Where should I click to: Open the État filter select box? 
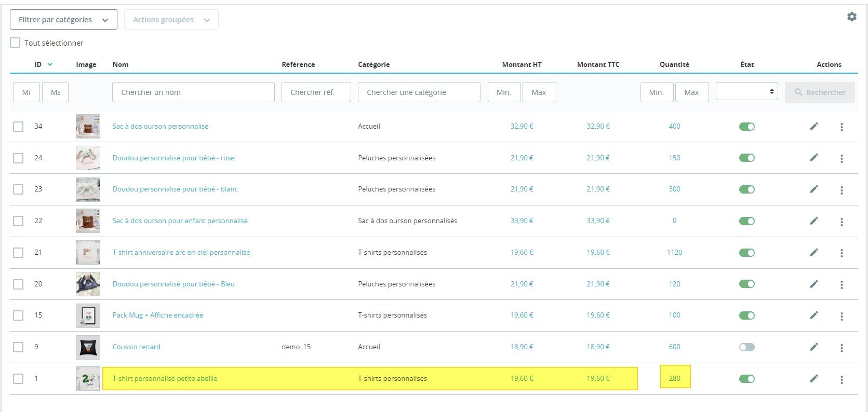tap(746, 91)
